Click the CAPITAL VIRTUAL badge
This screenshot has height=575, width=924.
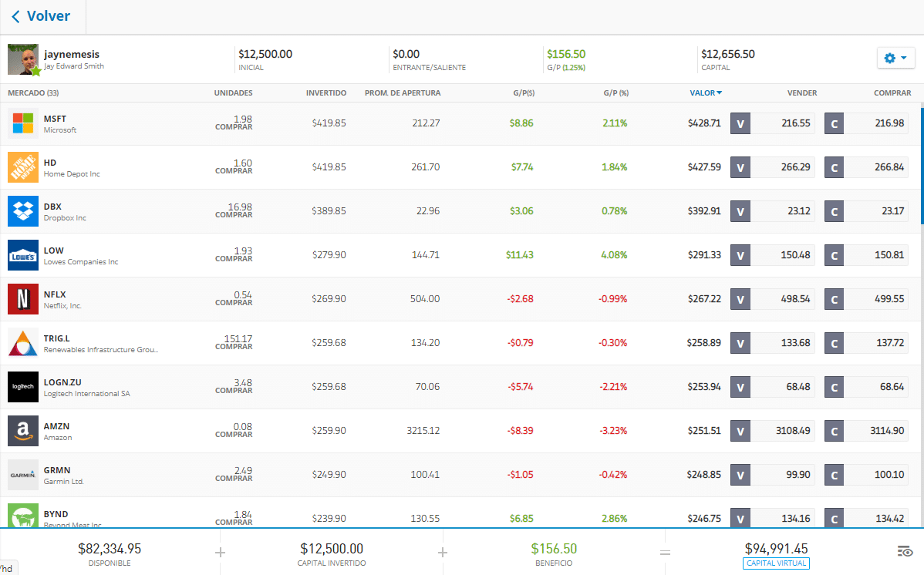click(776, 563)
